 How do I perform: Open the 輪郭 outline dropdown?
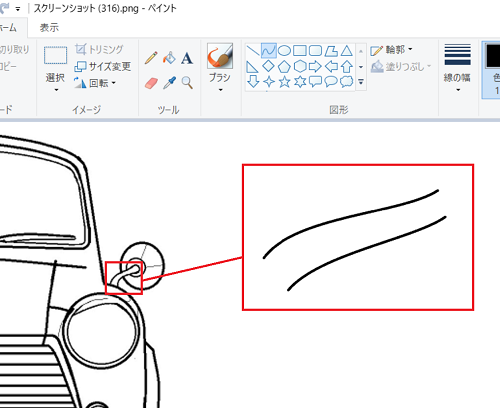pyautogui.click(x=391, y=50)
